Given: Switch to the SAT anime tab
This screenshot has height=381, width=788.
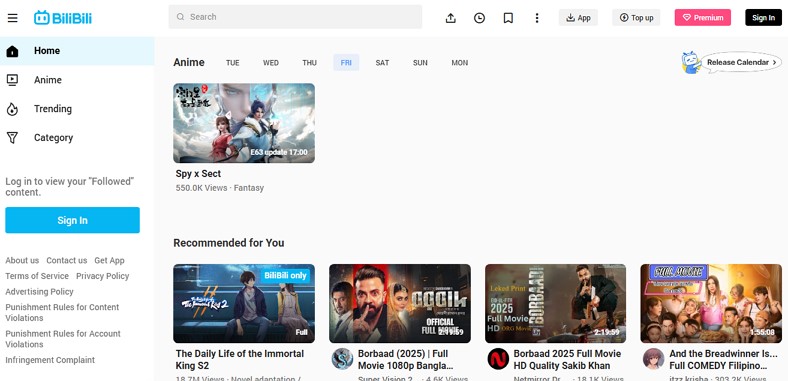Looking at the screenshot, I should pos(382,63).
